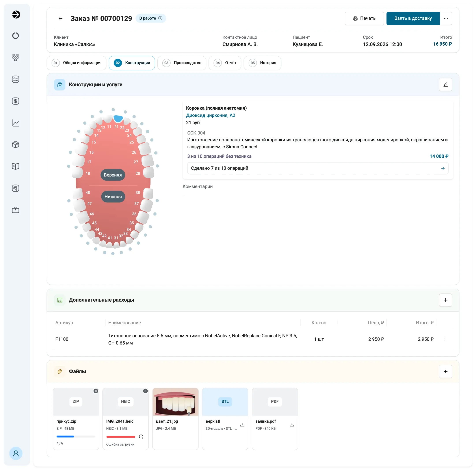Open more order actions ellipsis menu

click(x=446, y=18)
